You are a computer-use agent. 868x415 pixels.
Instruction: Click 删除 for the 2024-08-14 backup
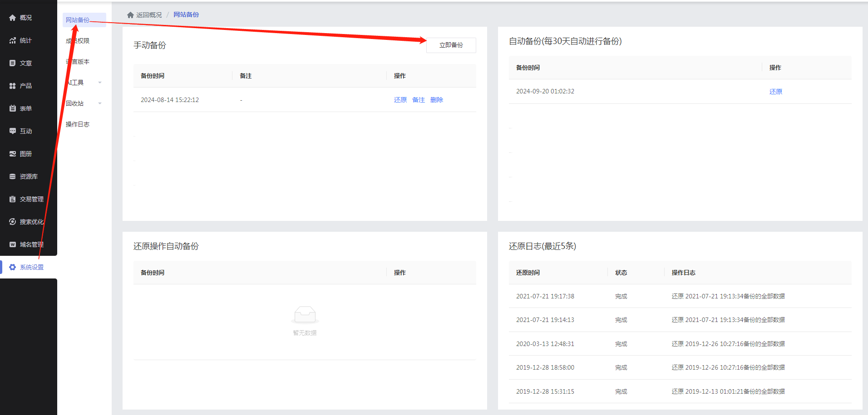pos(436,100)
